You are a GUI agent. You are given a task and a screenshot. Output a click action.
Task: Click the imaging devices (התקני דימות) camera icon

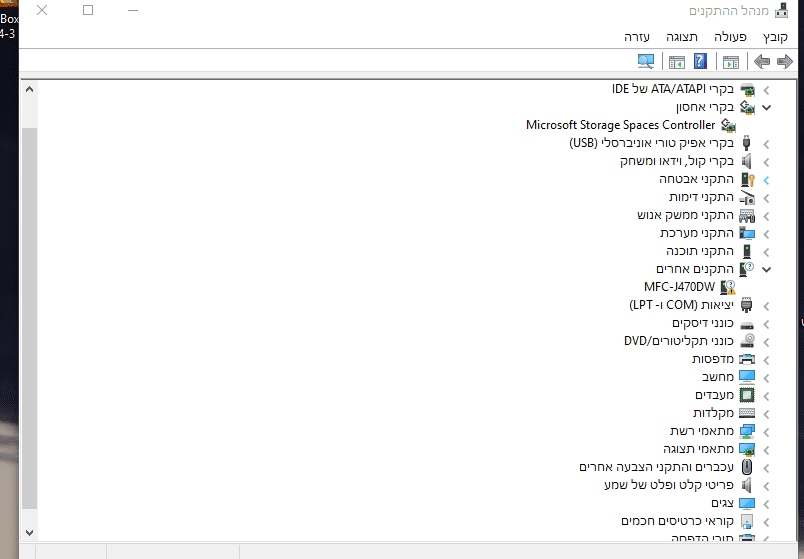pyautogui.click(x=747, y=197)
